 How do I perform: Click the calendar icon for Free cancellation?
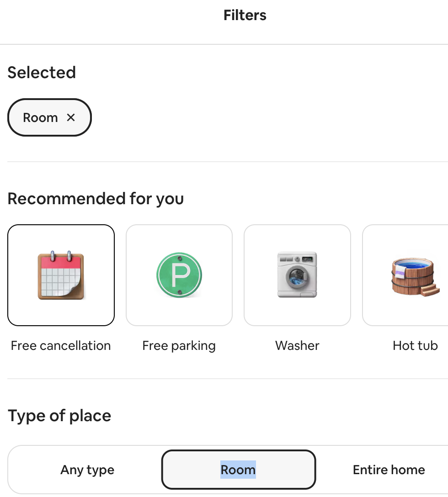coord(61,275)
